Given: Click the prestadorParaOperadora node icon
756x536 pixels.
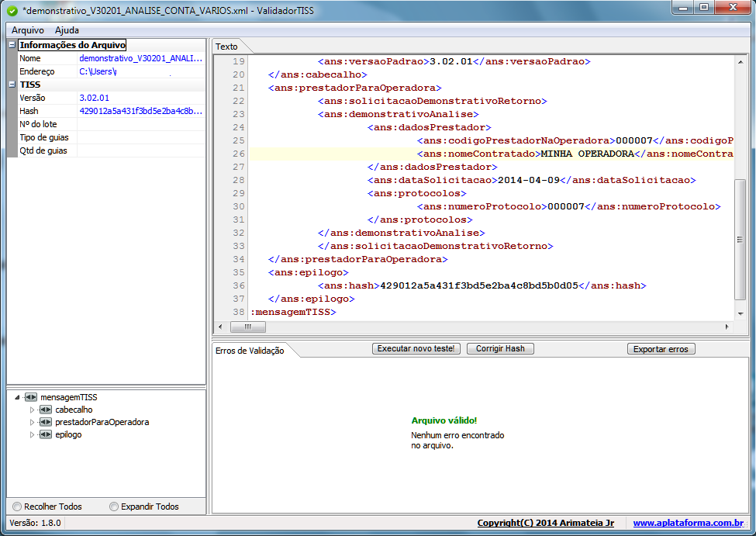Looking at the screenshot, I should pos(46,422).
